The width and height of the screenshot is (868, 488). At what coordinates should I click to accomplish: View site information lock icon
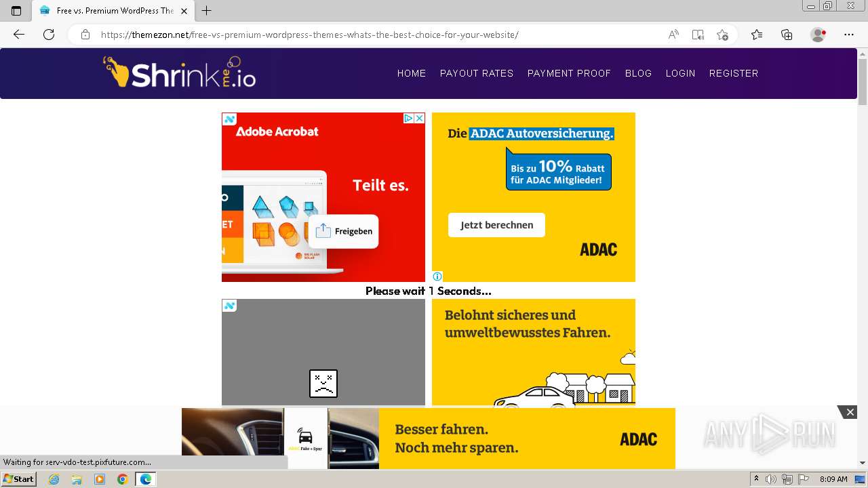[x=85, y=35]
